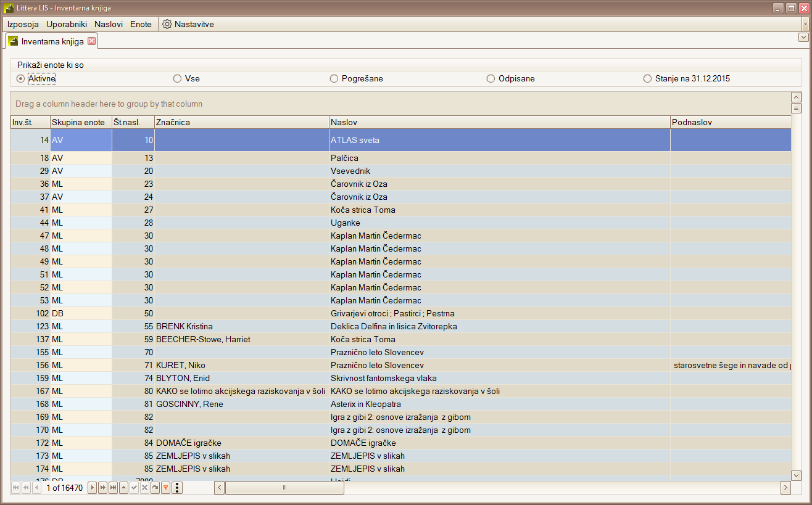The image size is (812, 505).
Task: Click the grid options button below scroll-up arrow
Action: tap(796, 109)
